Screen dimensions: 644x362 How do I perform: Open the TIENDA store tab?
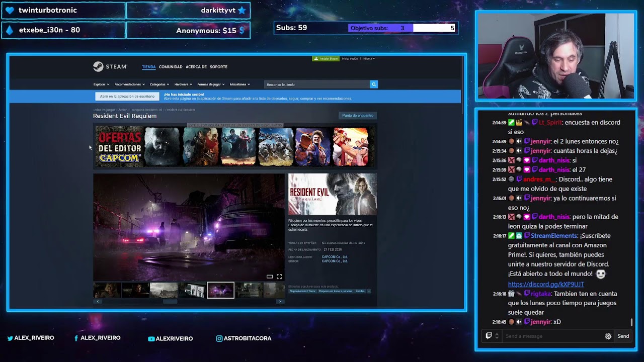(148, 67)
